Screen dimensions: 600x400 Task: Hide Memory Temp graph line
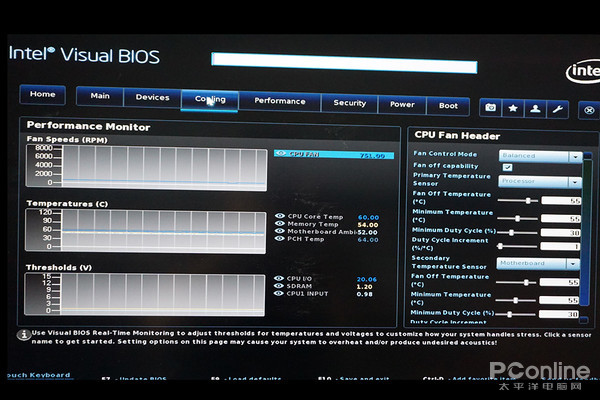point(280,224)
